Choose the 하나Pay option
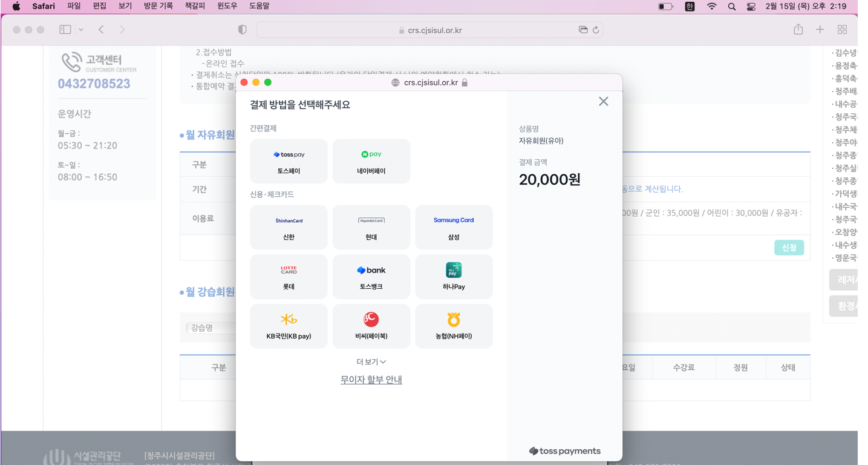Viewport: 868px width, 465px height. tap(454, 277)
